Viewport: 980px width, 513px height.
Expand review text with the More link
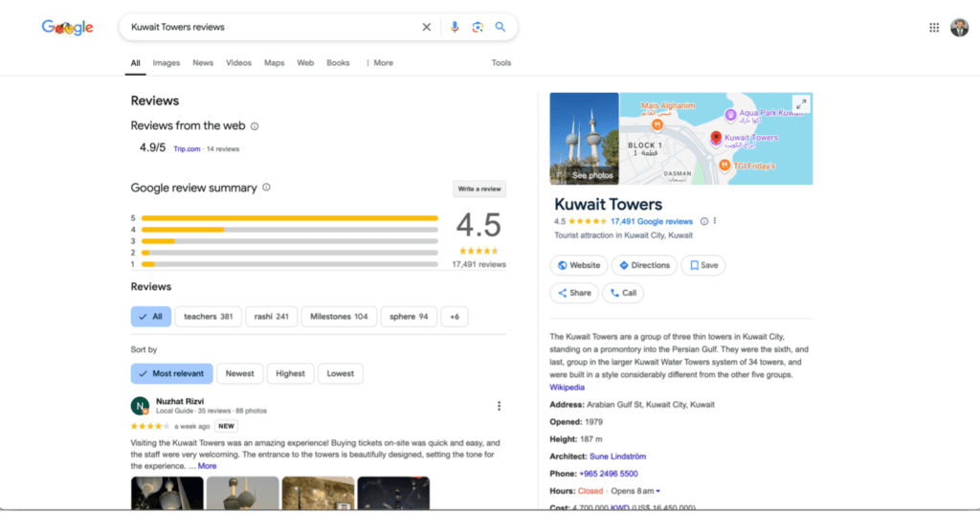[x=207, y=466]
